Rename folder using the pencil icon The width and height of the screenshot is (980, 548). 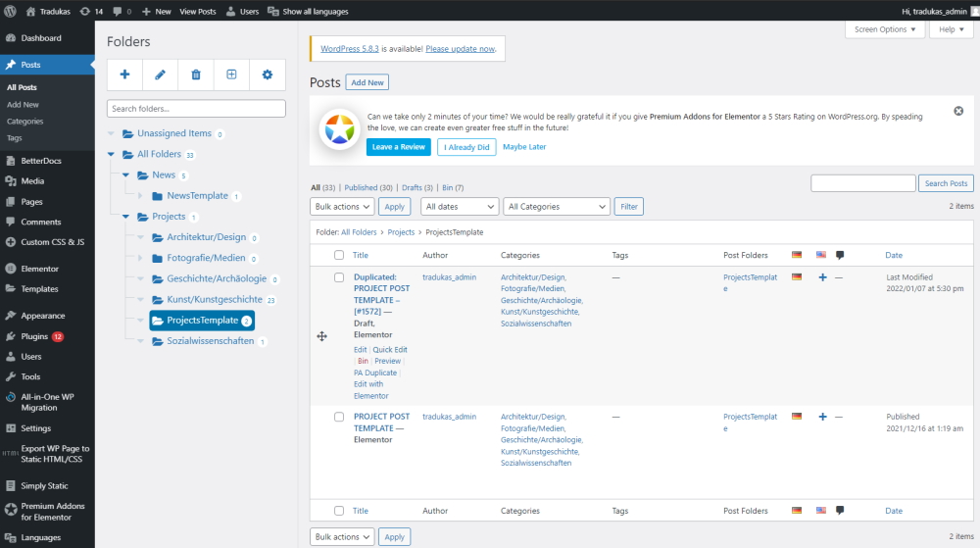[x=160, y=75]
